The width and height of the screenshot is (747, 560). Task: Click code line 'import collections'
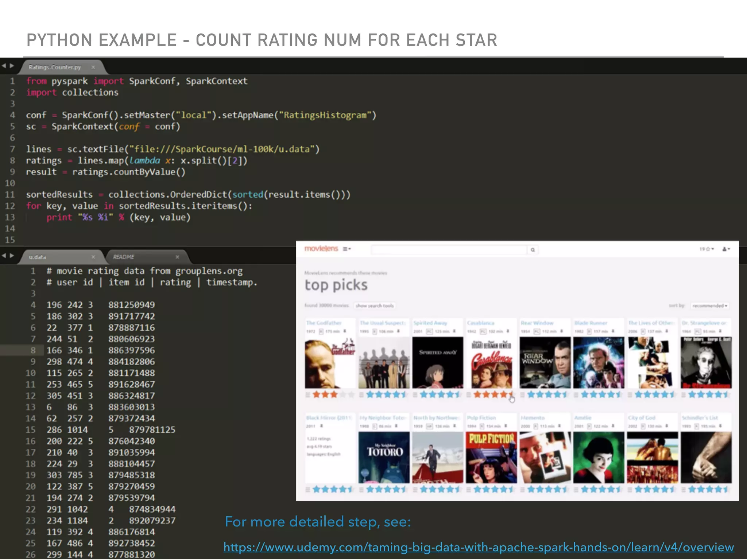point(72,93)
